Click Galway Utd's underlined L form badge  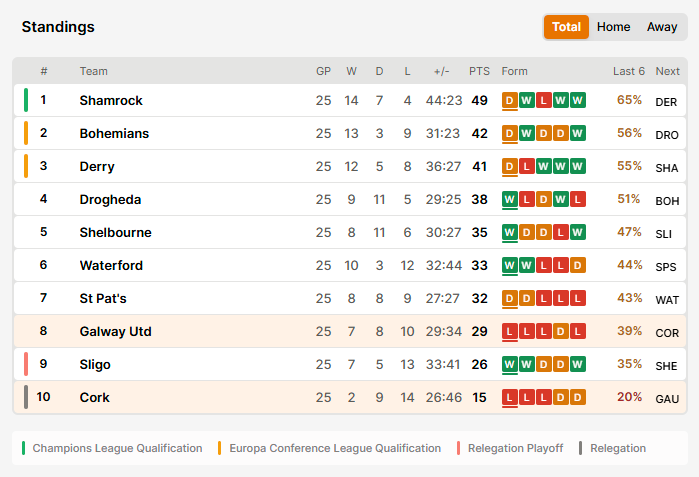point(510,331)
